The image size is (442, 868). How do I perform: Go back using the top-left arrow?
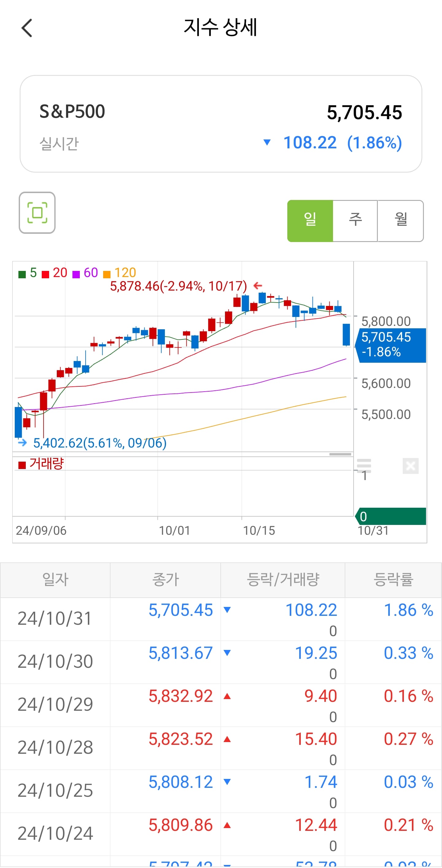click(27, 28)
